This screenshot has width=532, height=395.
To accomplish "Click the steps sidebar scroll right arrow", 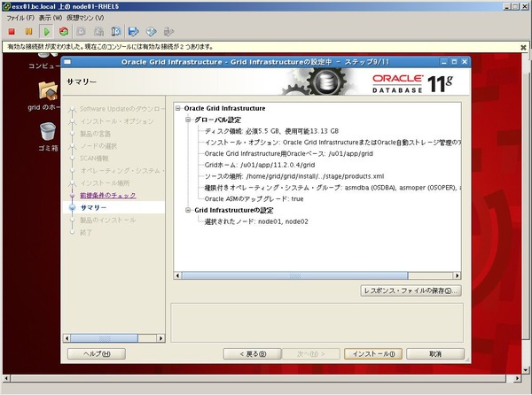I will point(160,338).
